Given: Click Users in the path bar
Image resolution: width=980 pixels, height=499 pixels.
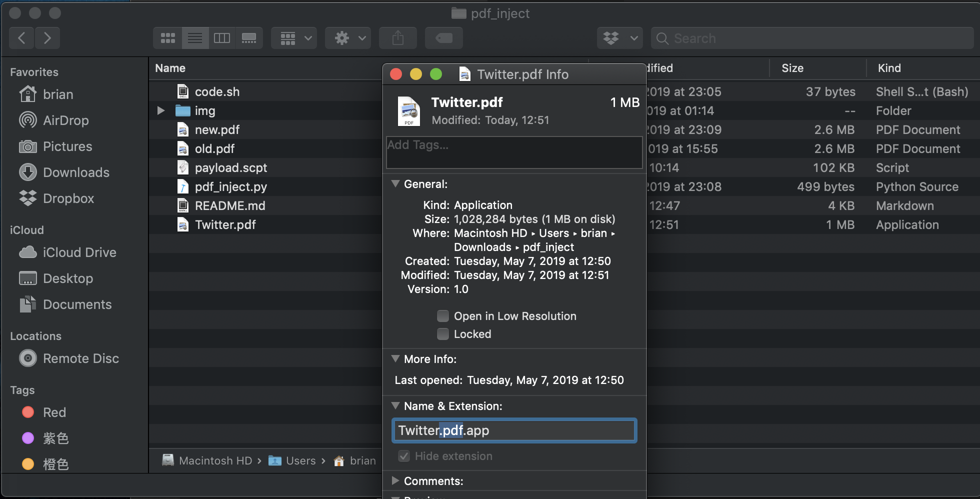Looking at the screenshot, I should (292, 460).
